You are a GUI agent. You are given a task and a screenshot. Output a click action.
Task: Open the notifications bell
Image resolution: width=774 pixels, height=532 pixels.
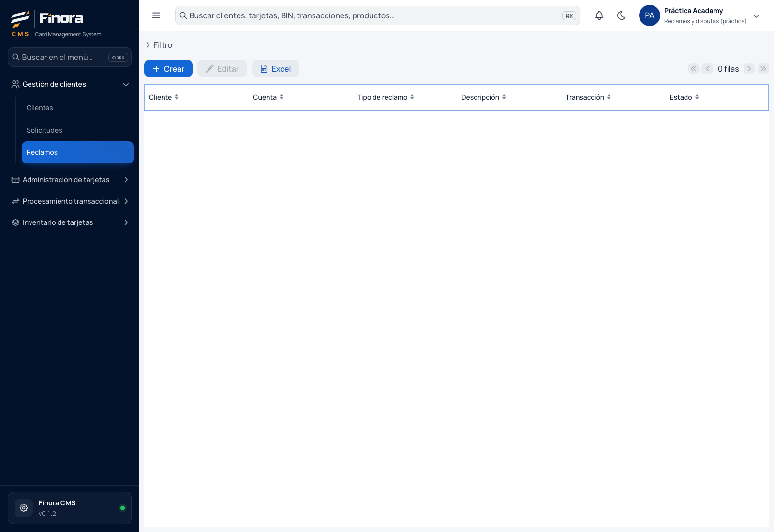click(599, 15)
